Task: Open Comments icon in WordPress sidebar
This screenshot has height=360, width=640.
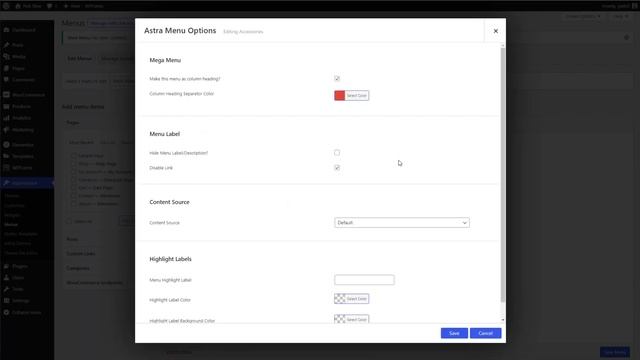Action: coord(7,80)
